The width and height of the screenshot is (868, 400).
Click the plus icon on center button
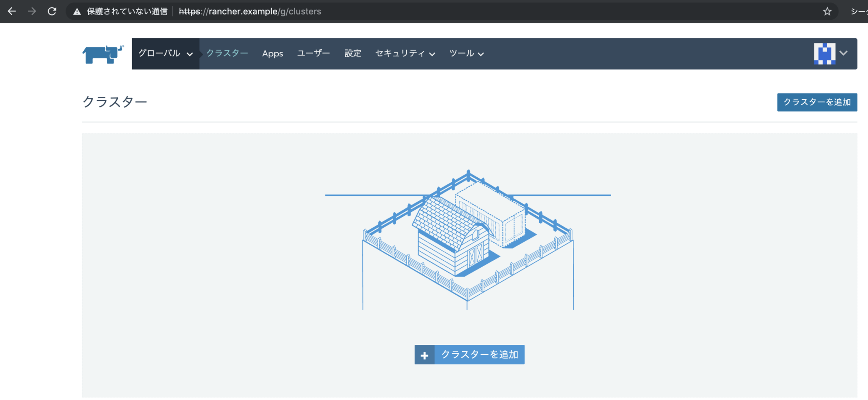point(424,355)
